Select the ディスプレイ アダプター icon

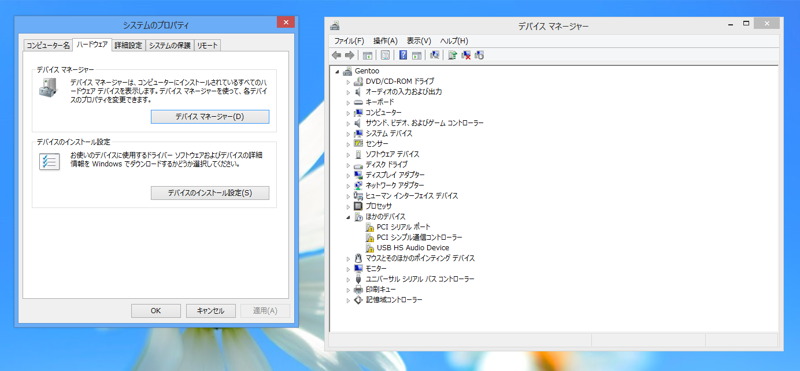[358, 175]
